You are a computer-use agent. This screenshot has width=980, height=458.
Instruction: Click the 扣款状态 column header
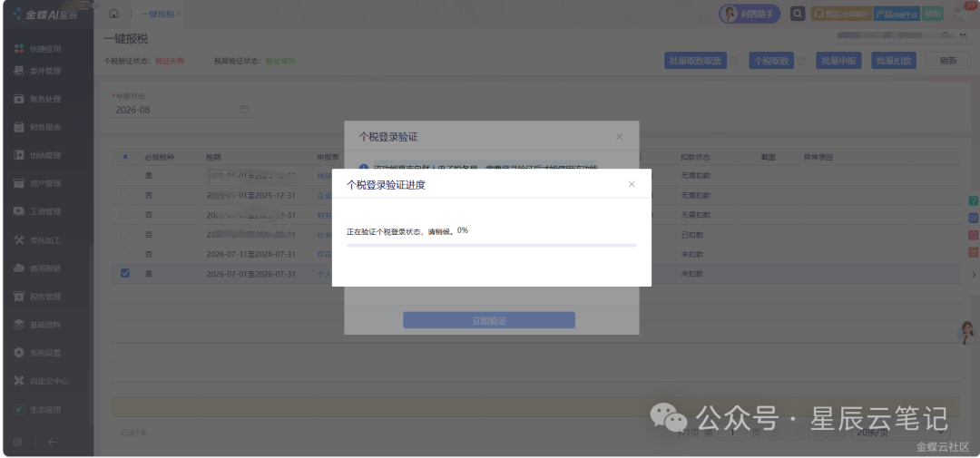pos(695,157)
